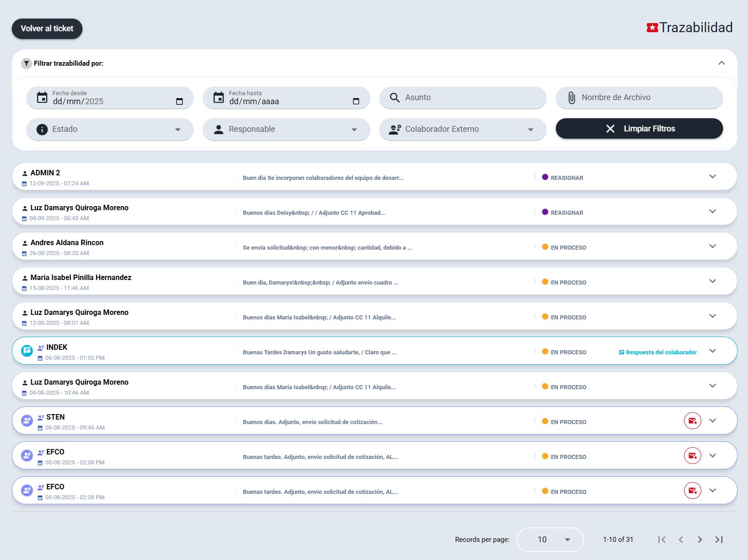Click the funnel filter icon
Screen dimensions: 748x560
pos(26,63)
